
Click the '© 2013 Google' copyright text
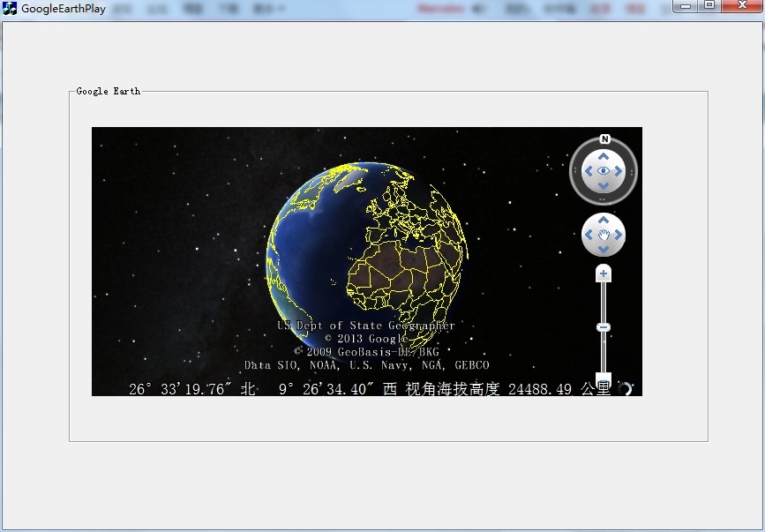point(366,339)
